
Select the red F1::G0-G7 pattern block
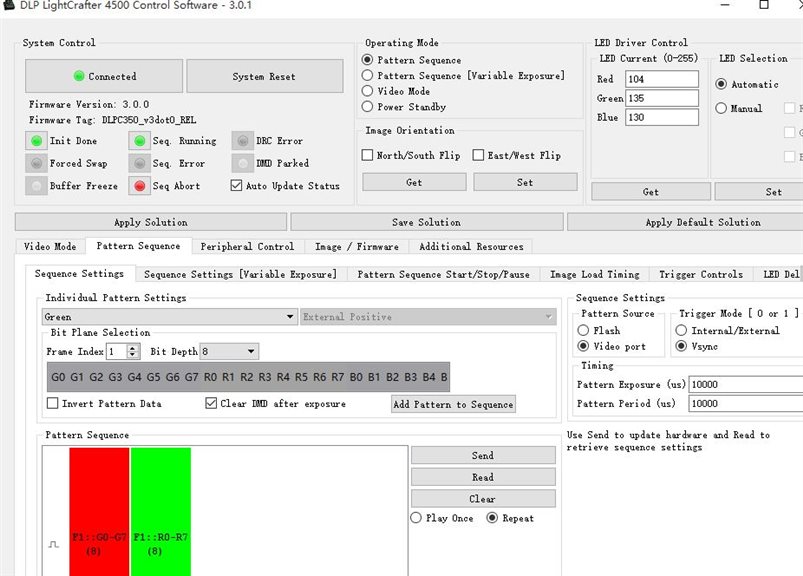click(99, 511)
